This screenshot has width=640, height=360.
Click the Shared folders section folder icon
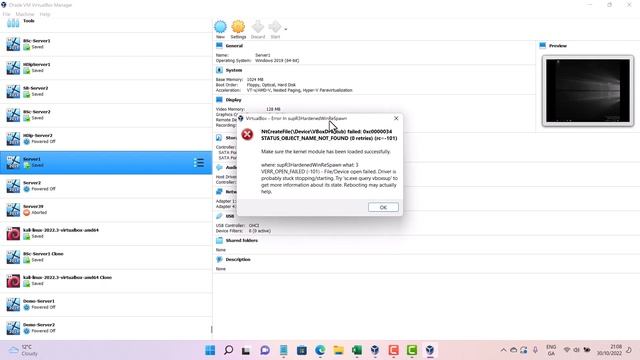(219, 240)
